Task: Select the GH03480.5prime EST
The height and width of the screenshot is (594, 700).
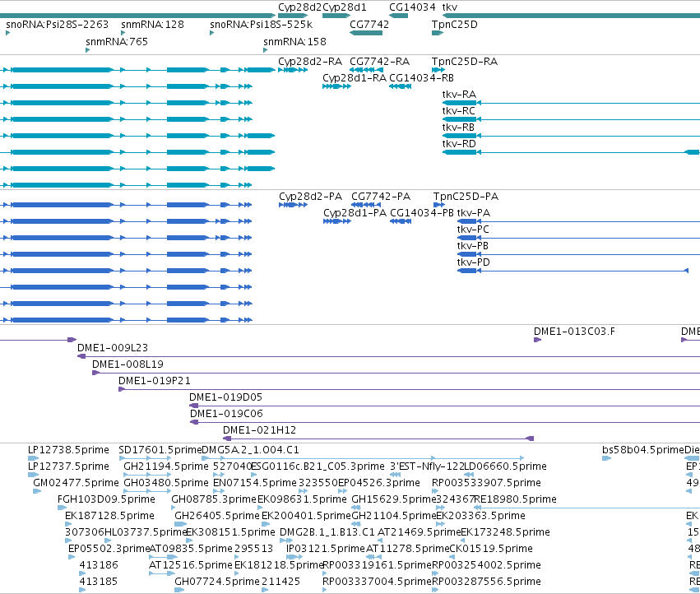Action: (166, 483)
